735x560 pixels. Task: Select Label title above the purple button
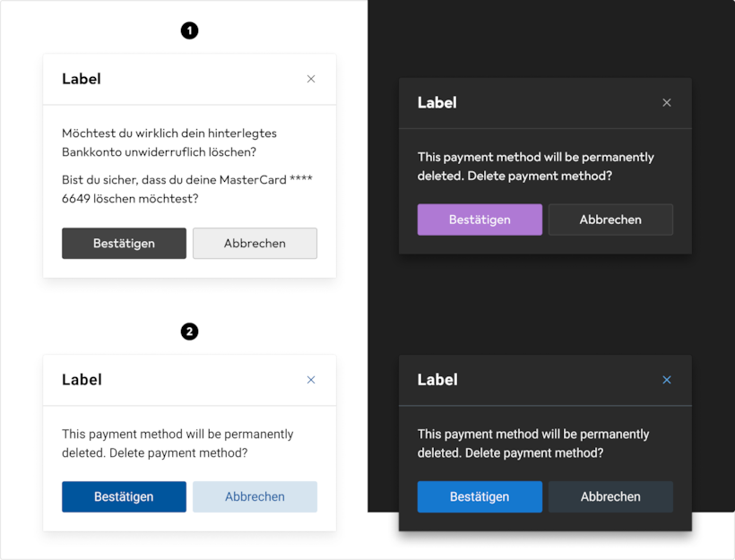pos(437,103)
